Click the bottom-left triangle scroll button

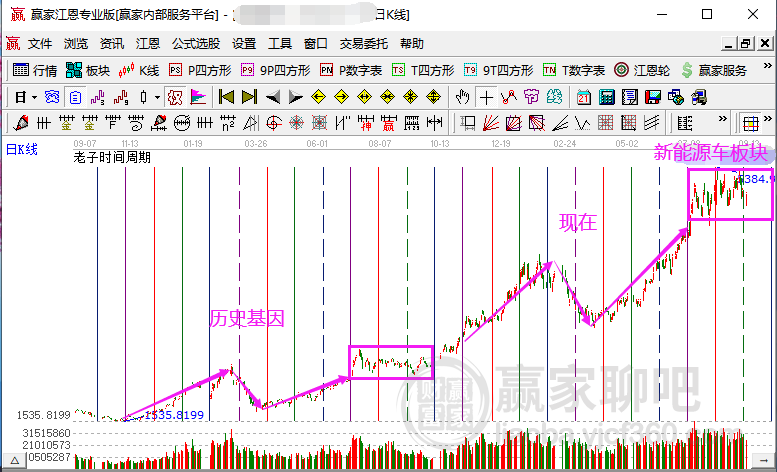point(15,461)
